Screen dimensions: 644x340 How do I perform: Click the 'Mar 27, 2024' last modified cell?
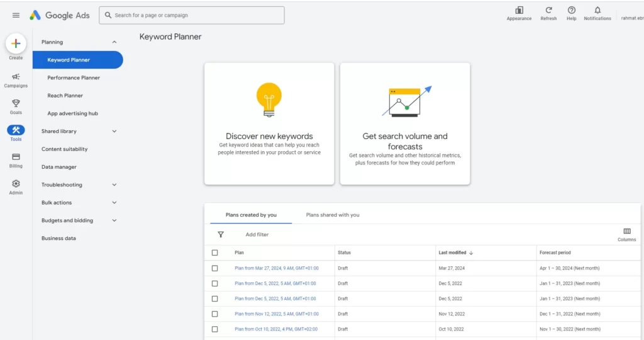point(452,268)
